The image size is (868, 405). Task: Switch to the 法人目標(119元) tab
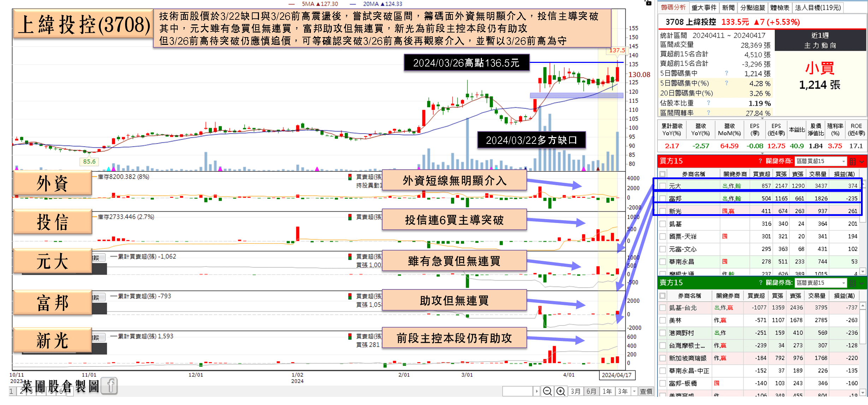(x=818, y=7)
